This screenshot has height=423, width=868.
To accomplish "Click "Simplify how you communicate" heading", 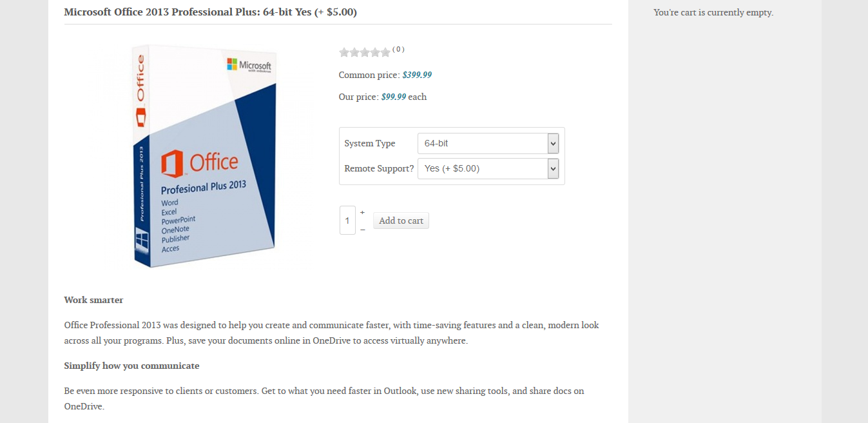I will tap(131, 366).
